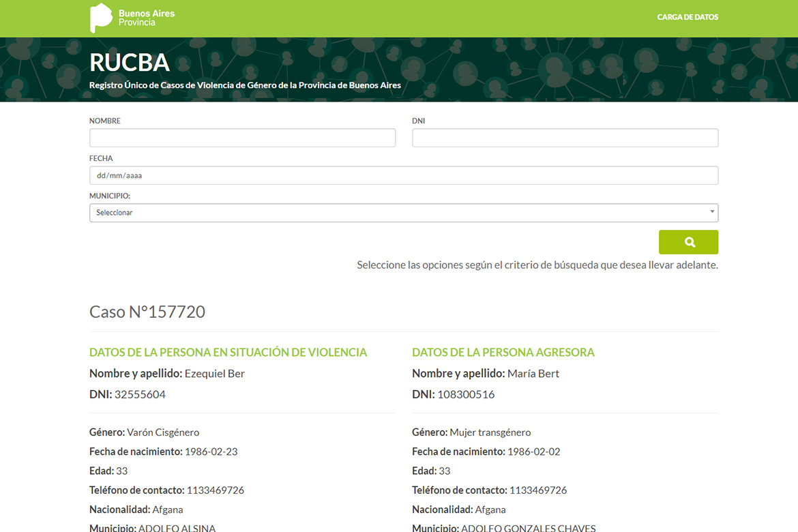The height and width of the screenshot is (532, 798).
Task: Click the DNI number 108300516
Action: [466, 394]
